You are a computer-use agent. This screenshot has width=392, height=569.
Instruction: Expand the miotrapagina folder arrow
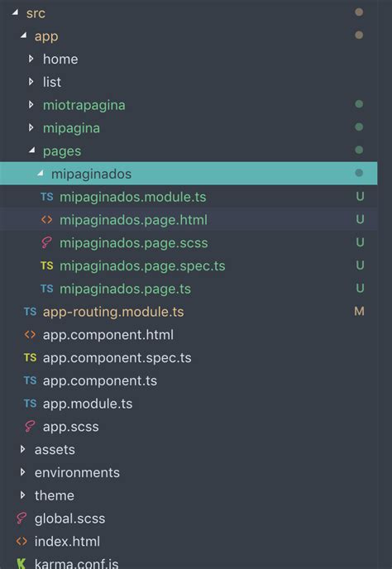pos(31,104)
